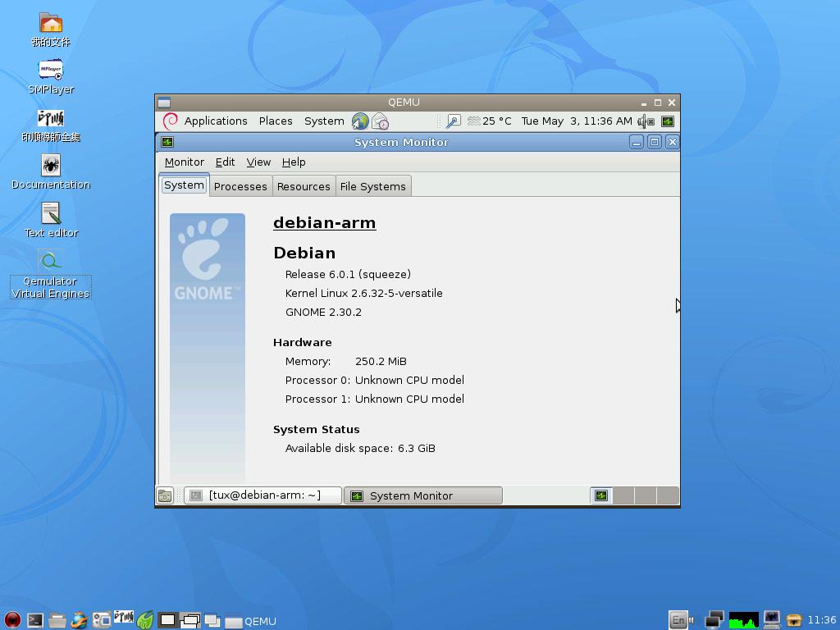Viewport: 840px width, 630px height.
Task: Switch to the first desktop pager in host taskbar
Action: coord(167,620)
